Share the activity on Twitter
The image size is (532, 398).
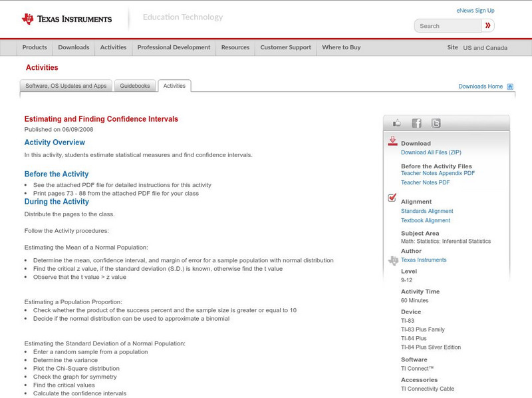click(x=436, y=123)
